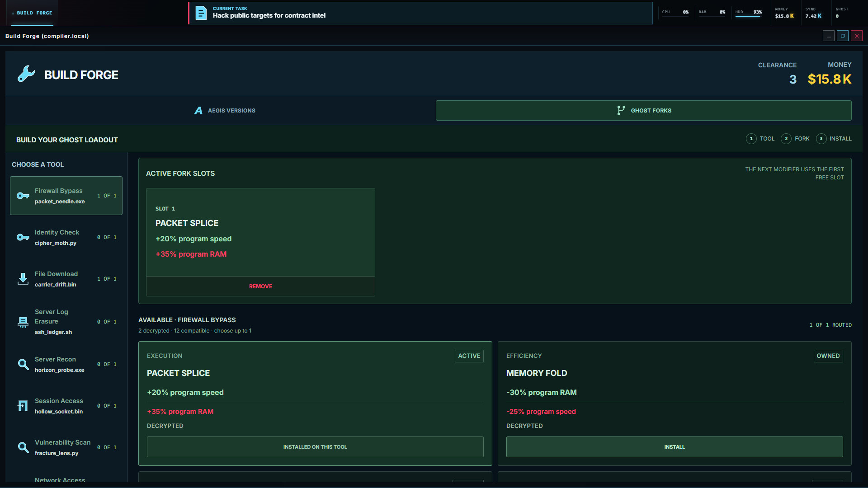
Task: Click the SYND 7.42K status readout
Action: click(813, 13)
